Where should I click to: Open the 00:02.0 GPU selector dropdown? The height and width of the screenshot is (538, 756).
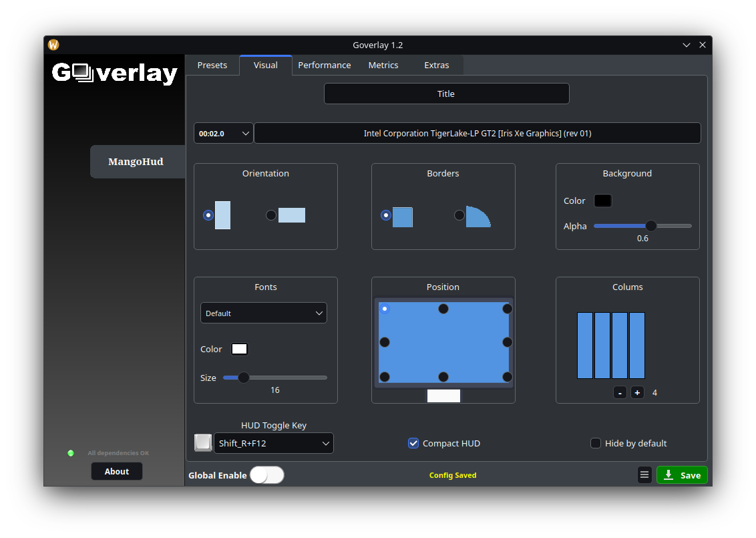[224, 134]
